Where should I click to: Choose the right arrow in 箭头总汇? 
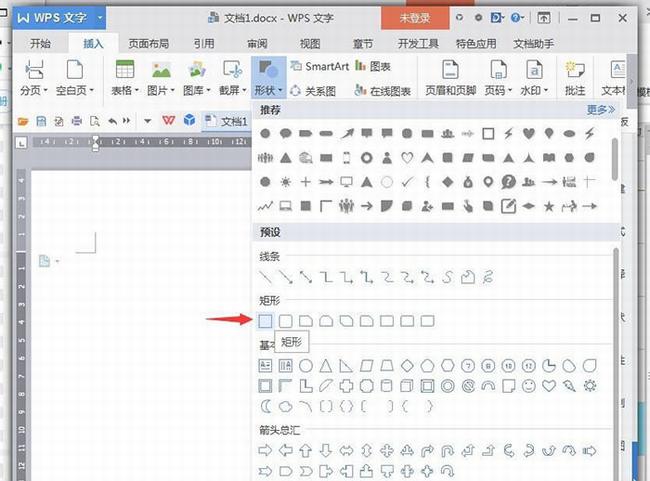coord(265,450)
